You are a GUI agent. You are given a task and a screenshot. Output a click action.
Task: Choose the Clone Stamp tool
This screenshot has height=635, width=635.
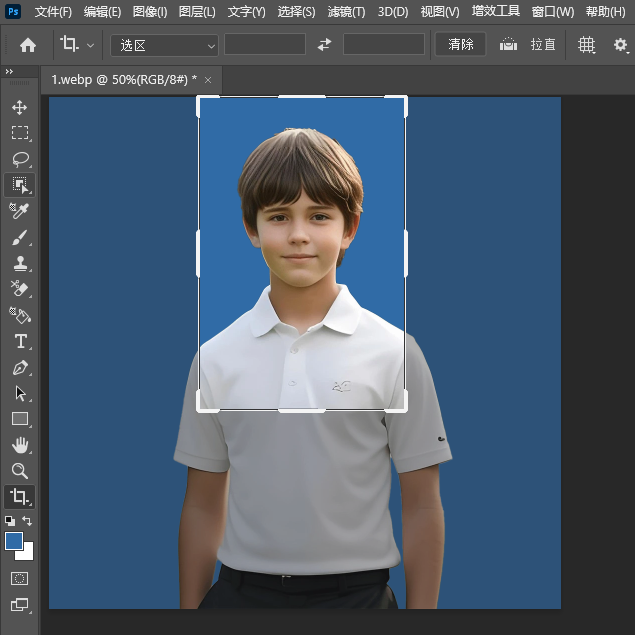19,264
